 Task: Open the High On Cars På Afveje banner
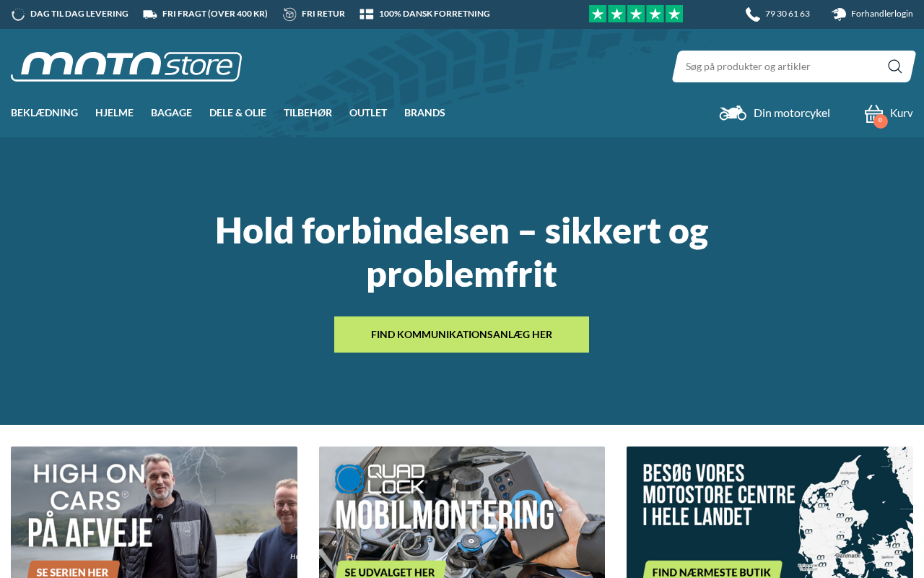(x=154, y=512)
